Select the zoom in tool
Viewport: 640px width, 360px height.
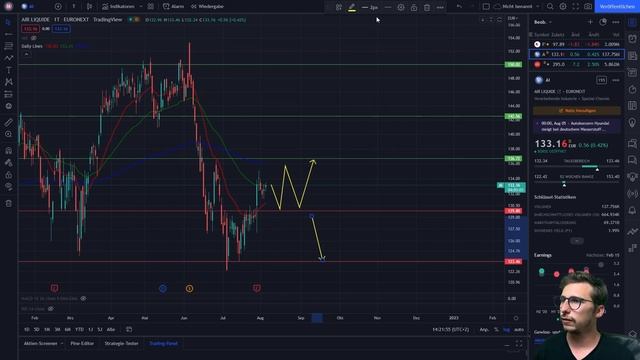(8, 134)
